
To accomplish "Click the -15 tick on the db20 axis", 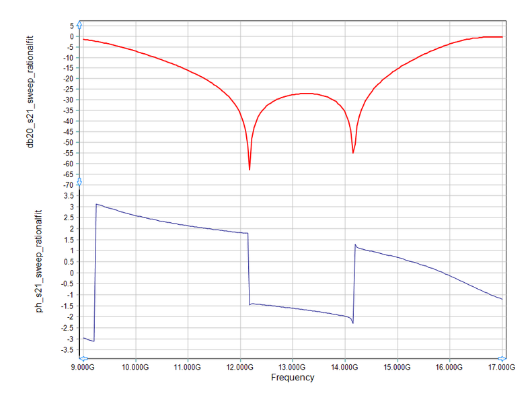I will [x=69, y=68].
